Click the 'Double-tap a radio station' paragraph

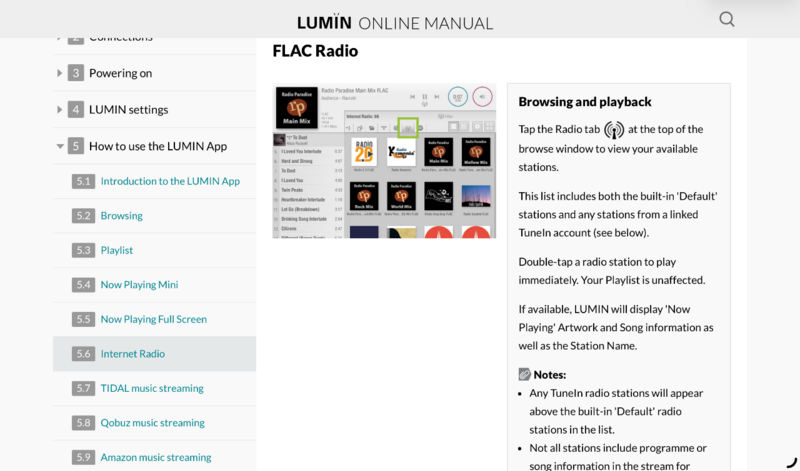[x=612, y=271]
